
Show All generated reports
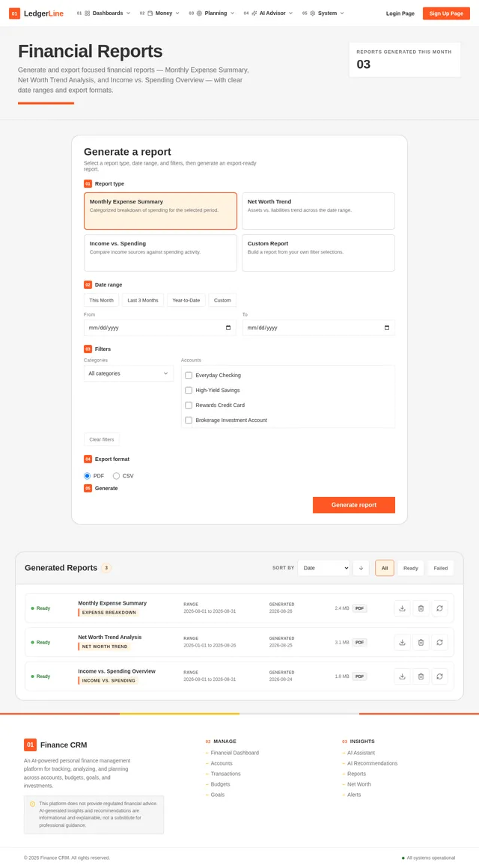pos(384,568)
